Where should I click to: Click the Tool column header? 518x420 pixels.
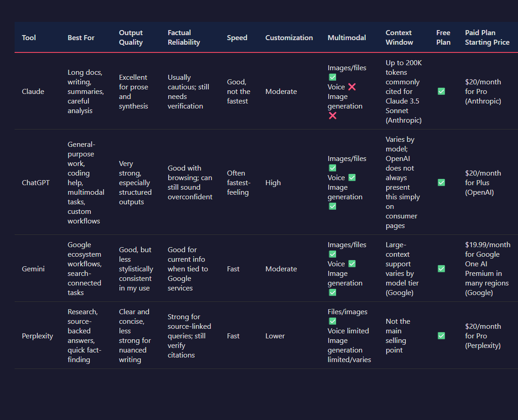(x=29, y=37)
